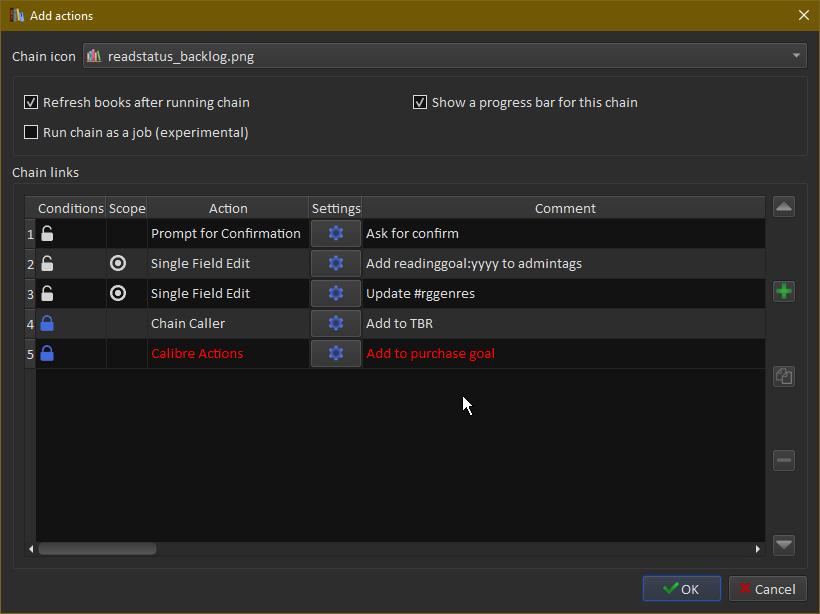
Task: Click the minus remove link icon
Action: click(x=784, y=460)
